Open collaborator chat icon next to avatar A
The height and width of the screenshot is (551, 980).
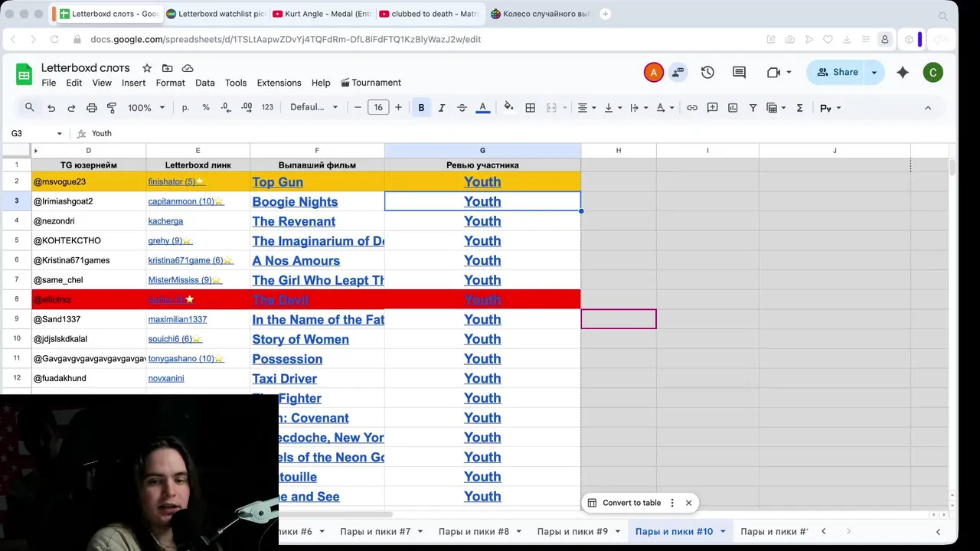point(678,72)
